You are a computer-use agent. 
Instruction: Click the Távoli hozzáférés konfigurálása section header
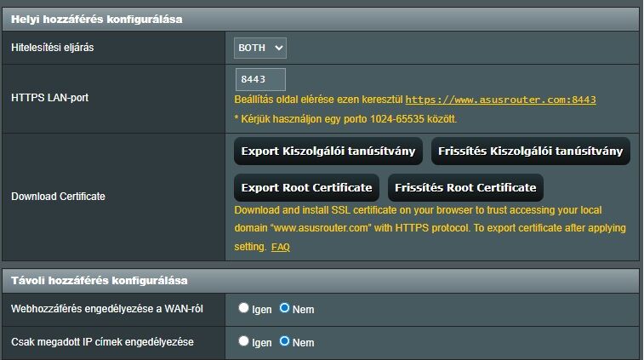tap(99, 280)
